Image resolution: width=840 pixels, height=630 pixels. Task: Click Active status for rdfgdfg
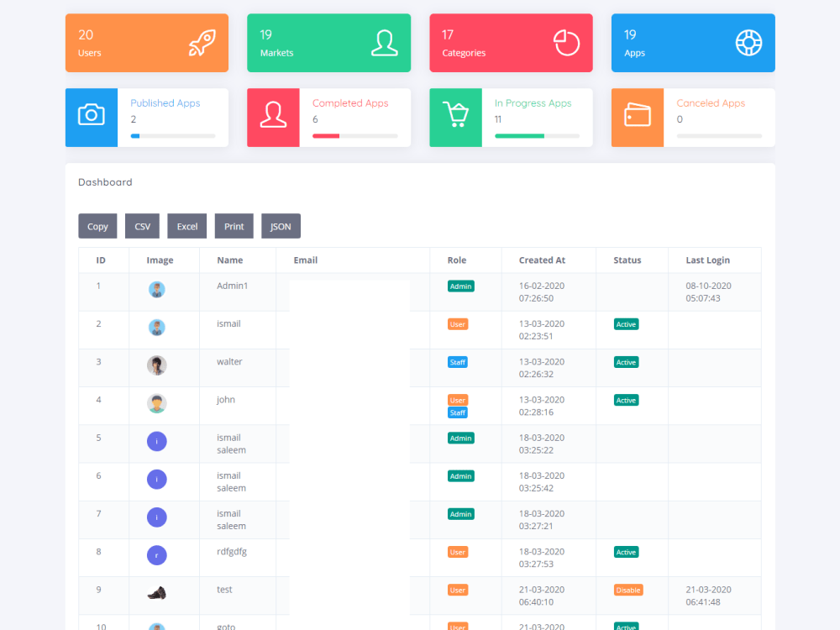click(x=626, y=553)
